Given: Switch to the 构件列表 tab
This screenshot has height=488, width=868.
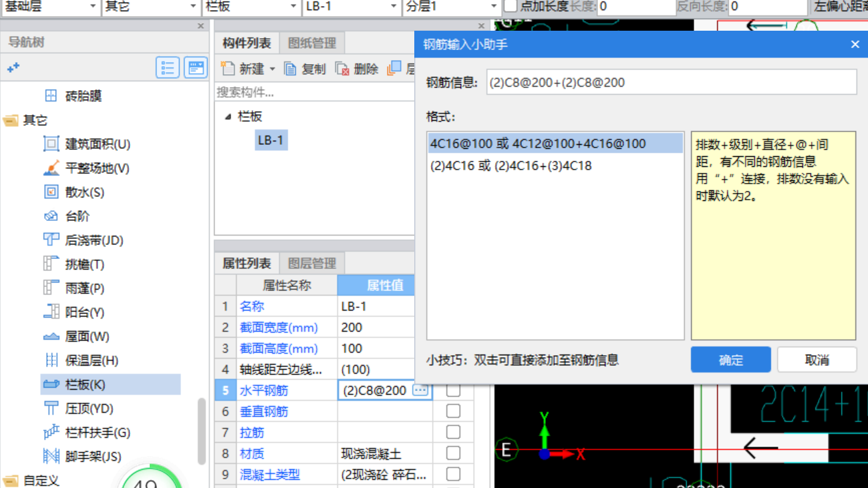Looking at the screenshot, I should point(247,43).
